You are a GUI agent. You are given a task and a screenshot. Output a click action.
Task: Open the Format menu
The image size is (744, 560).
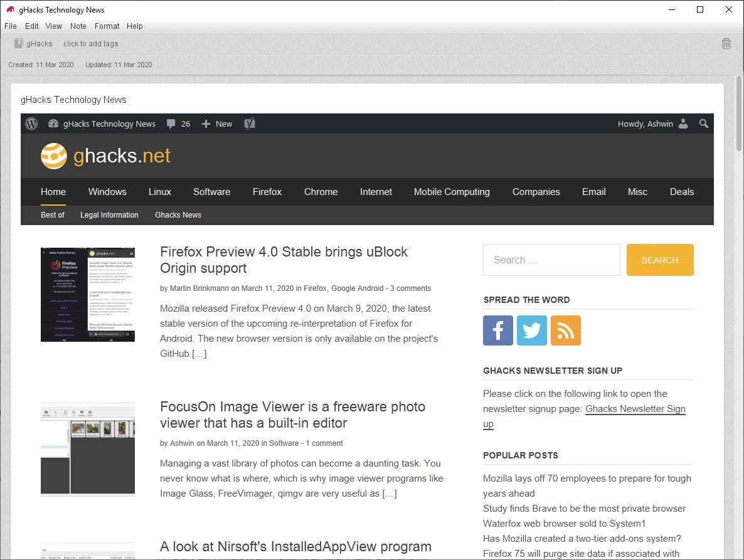click(x=107, y=26)
